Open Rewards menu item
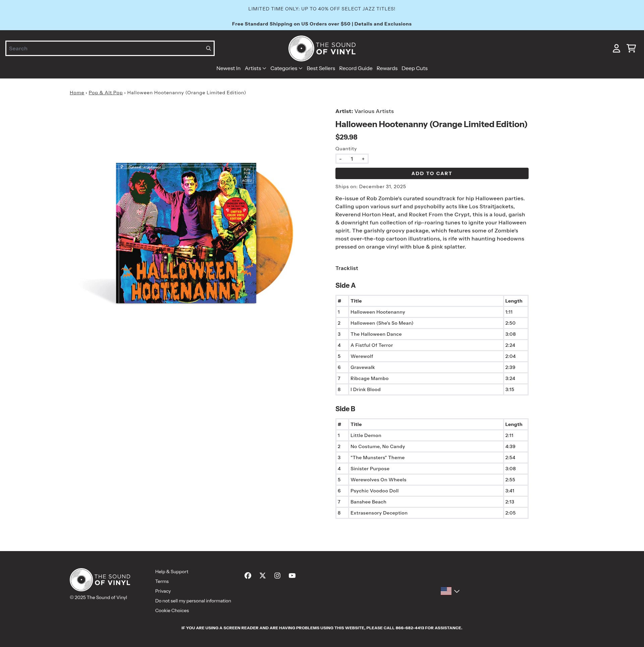644x647 pixels. 387,68
